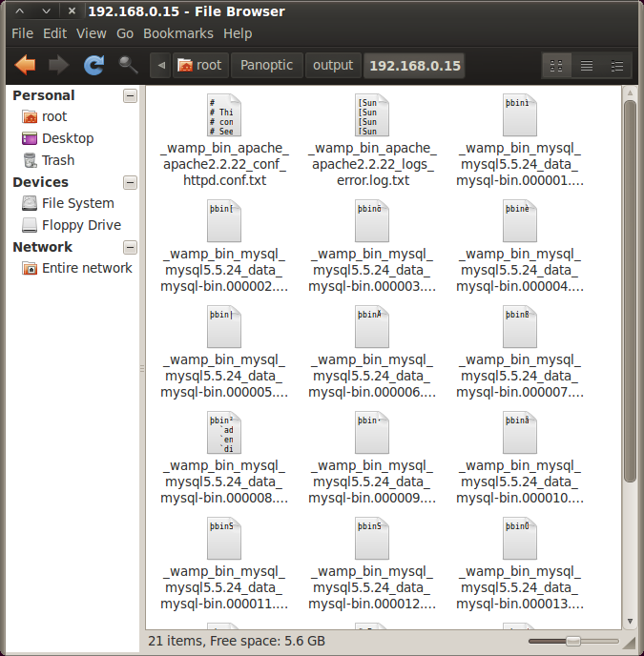
Task: Switch to icon view mode
Action: point(556,66)
